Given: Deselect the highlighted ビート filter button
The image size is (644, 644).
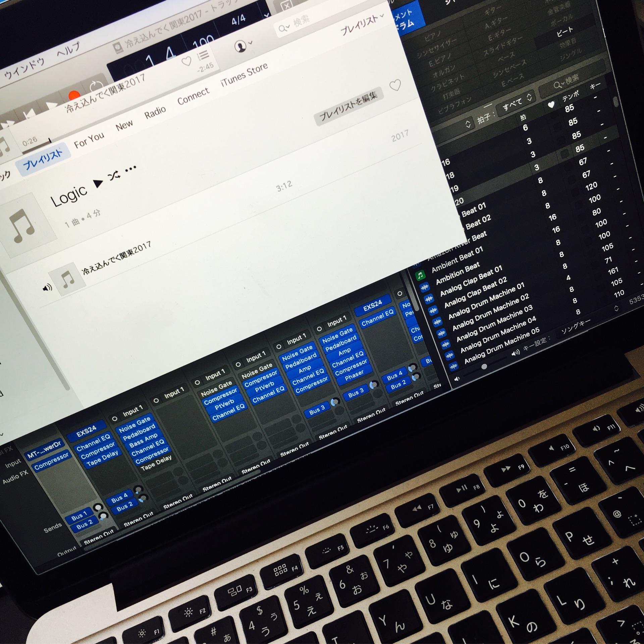Looking at the screenshot, I should [565, 32].
